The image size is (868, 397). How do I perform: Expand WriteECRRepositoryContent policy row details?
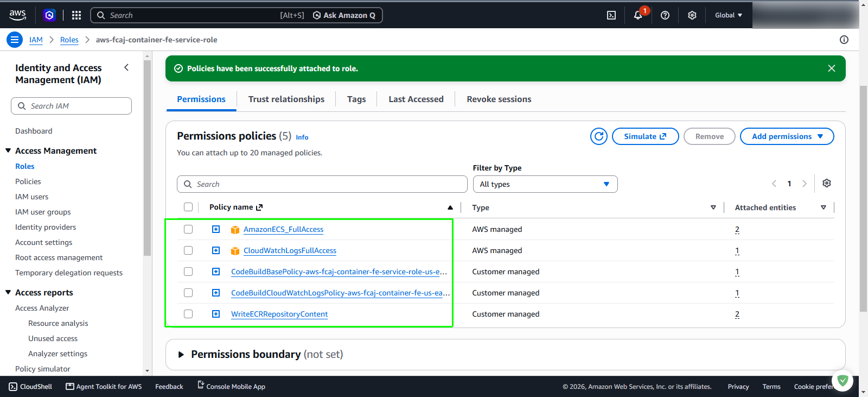[x=216, y=314]
